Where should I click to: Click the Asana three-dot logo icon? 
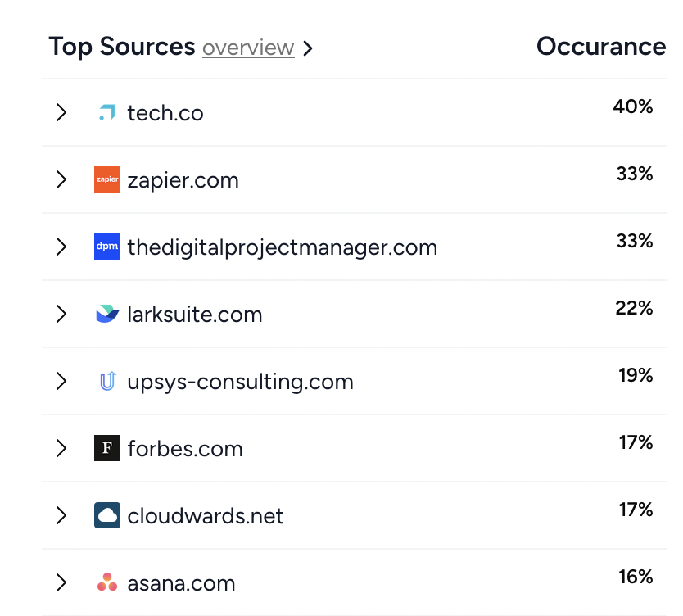(107, 582)
